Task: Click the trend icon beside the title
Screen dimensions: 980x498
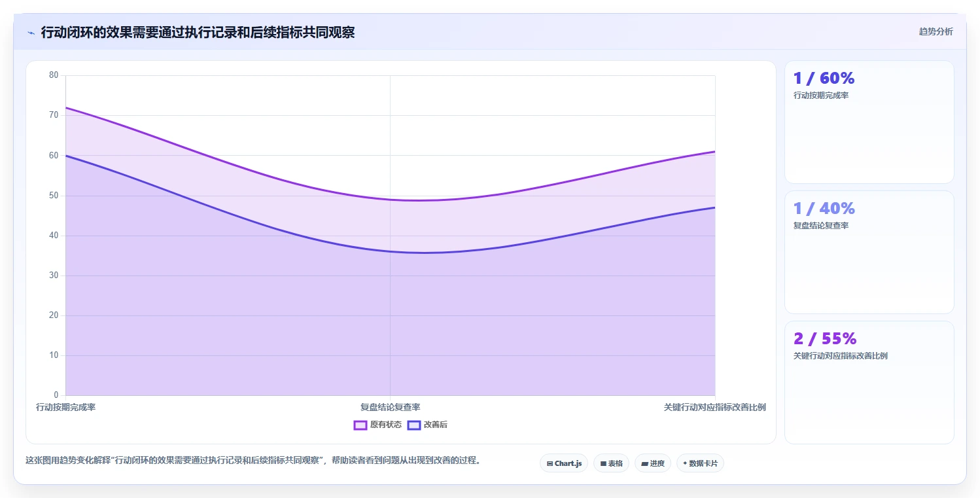Action: coord(31,33)
